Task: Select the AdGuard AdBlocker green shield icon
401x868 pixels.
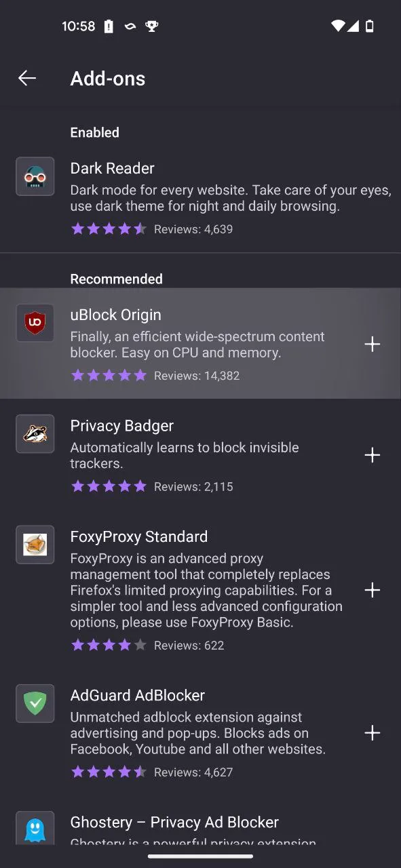Action: point(35,703)
